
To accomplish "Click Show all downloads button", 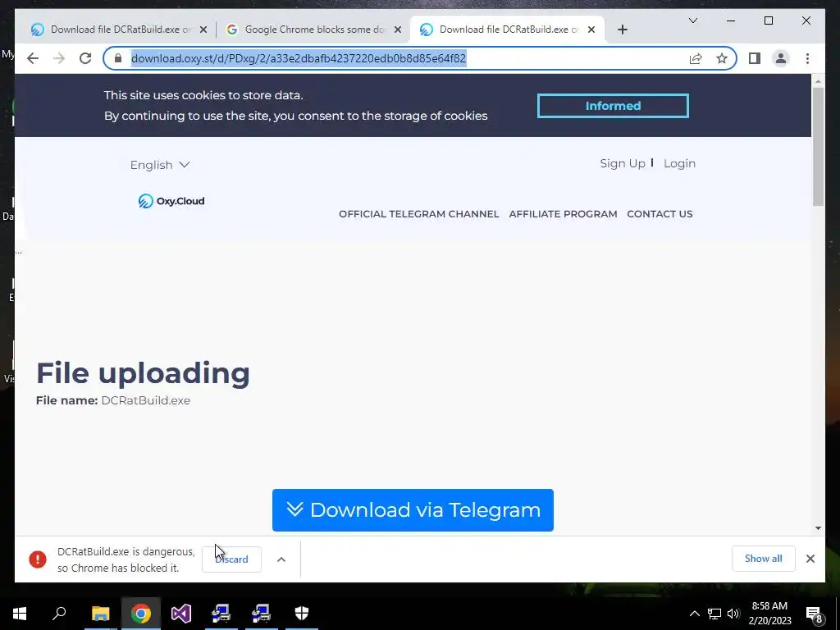I will [x=764, y=559].
